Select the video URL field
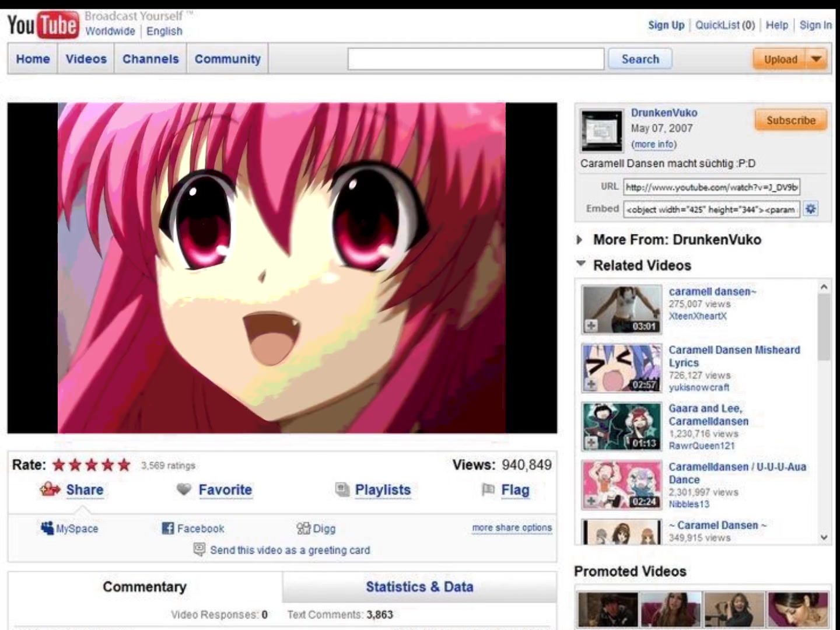The width and height of the screenshot is (840, 630). (x=712, y=187)
